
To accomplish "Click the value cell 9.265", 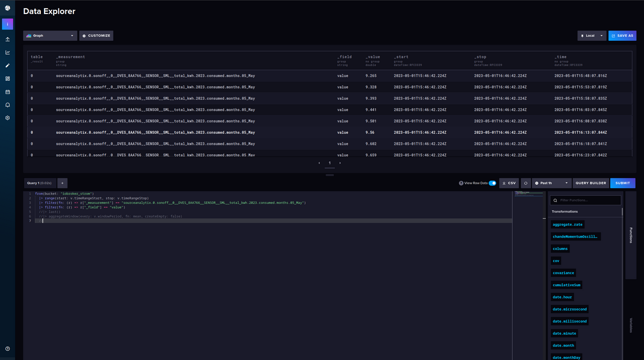I will click(371, 76).
